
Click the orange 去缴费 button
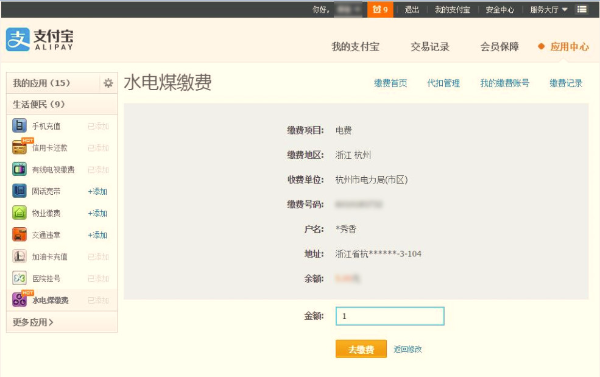point(361,349)
